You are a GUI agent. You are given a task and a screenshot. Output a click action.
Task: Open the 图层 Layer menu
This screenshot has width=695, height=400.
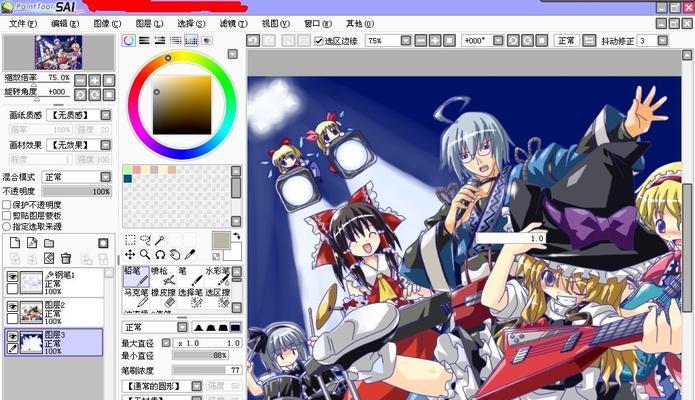tap(149, 24)
